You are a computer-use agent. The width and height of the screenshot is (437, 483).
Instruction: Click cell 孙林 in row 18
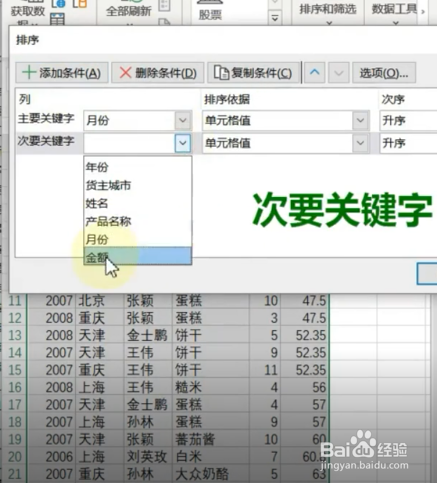(x=148, y=422)
